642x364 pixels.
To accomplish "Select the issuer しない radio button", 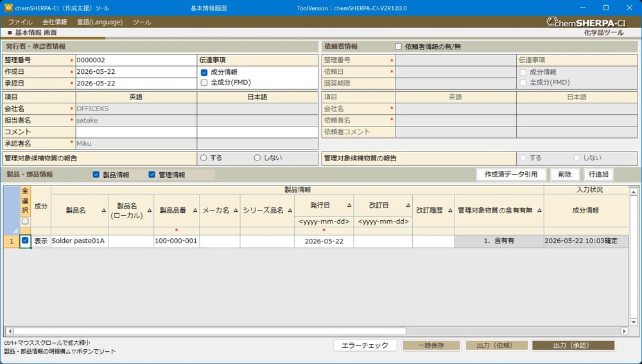I will coord(257,158).
